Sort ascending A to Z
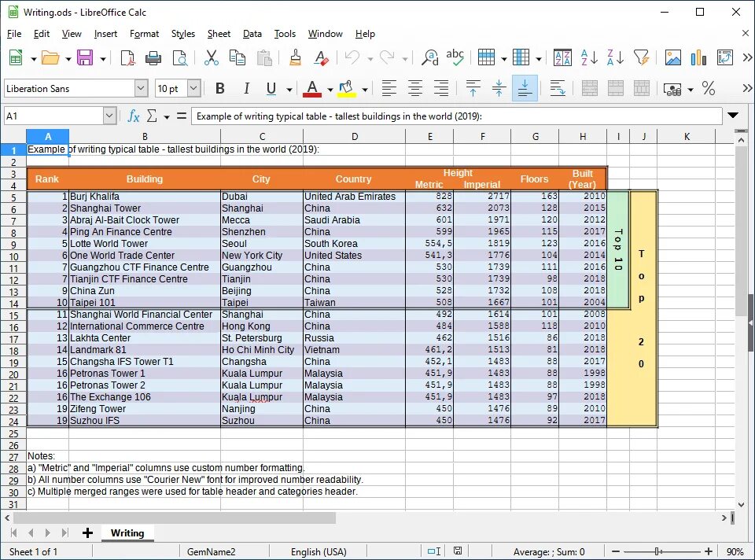Screen dimensions: 755x560 tap(589, 58)
